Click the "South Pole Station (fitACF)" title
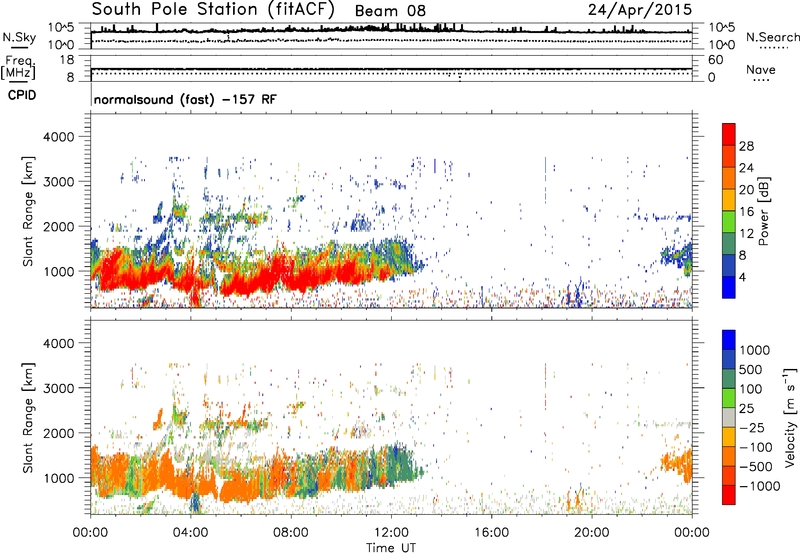Screen dimensions: 800x554 click(213, 10)
